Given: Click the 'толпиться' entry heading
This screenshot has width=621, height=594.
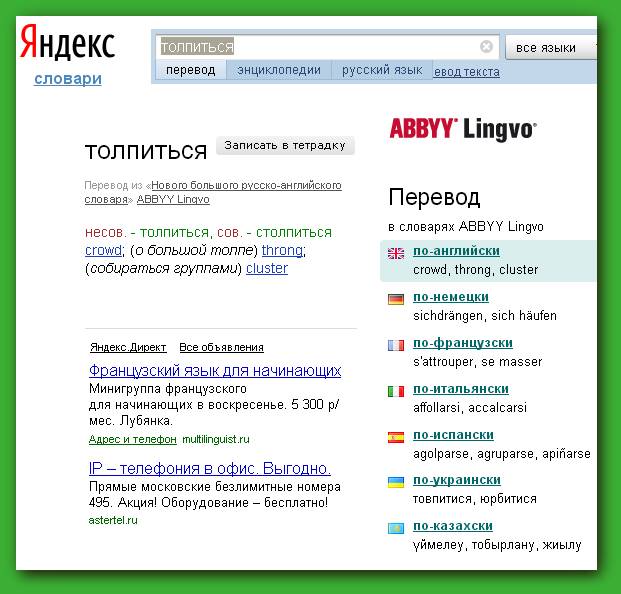Looking at the screenshot, I should click(x=146, y=152).
